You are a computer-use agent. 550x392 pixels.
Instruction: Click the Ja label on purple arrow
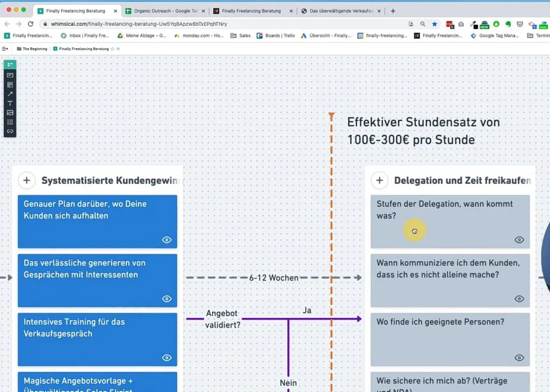coord(307,310)
